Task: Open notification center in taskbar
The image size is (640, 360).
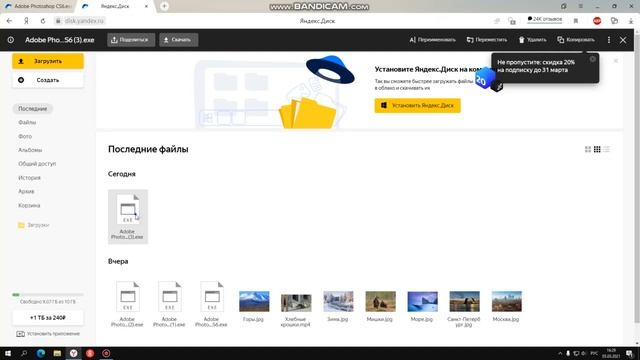Action: (630, 353)
